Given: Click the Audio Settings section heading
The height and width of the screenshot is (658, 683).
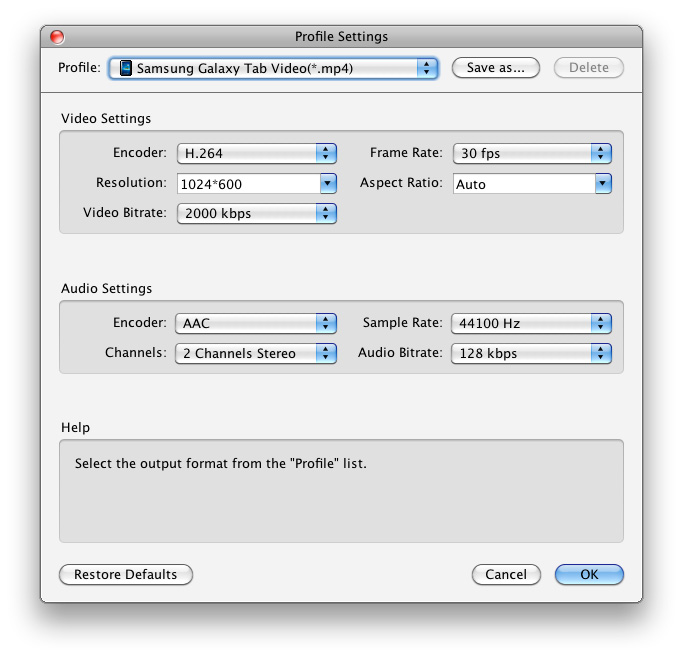Looking at the screenshot, I should click(106, 288).
